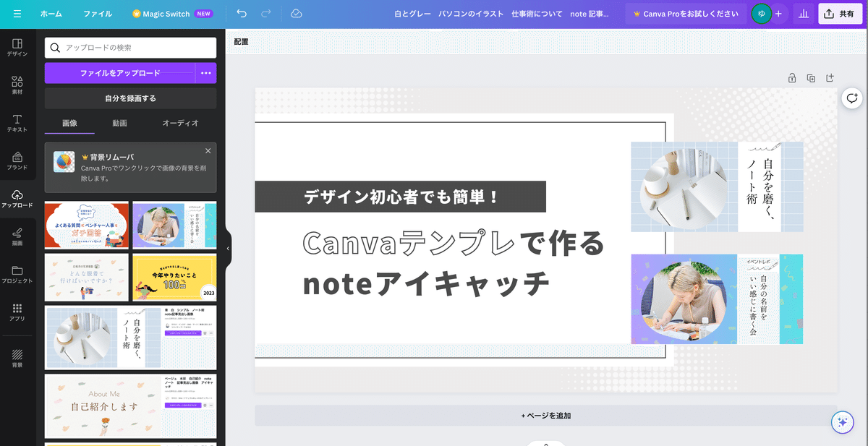This screenshot has height=446, width=868.
Task: Select the 今年やりたいこと100 yellow thumbnail
Action: pyautogui.click(x=174, y=277)
